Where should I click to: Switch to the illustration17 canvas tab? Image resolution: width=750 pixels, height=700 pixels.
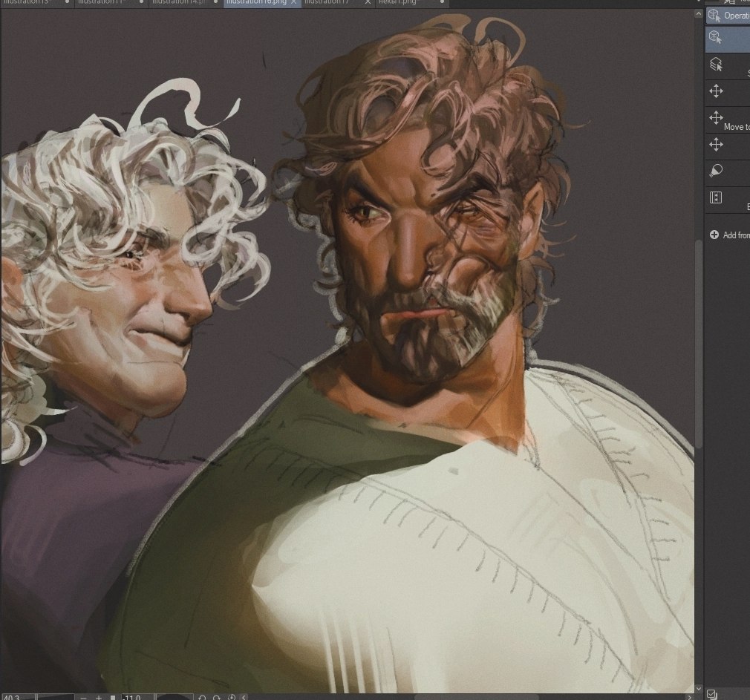337,2
